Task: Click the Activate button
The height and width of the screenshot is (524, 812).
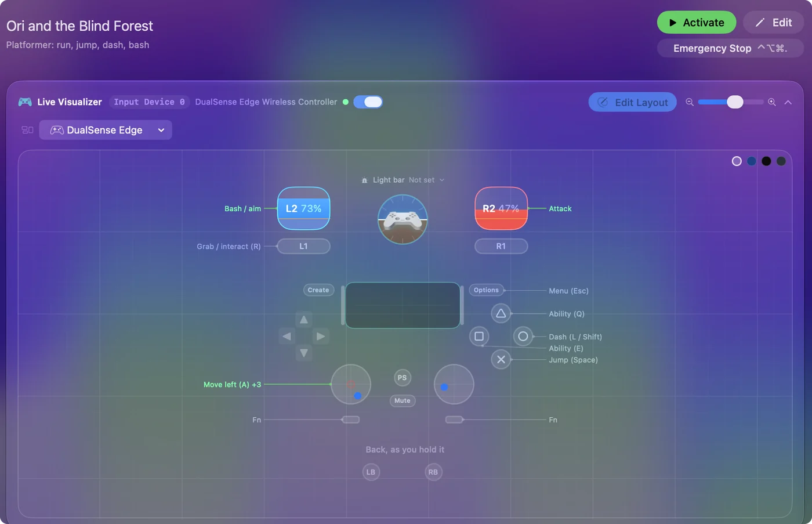Action: coord(697,23)
